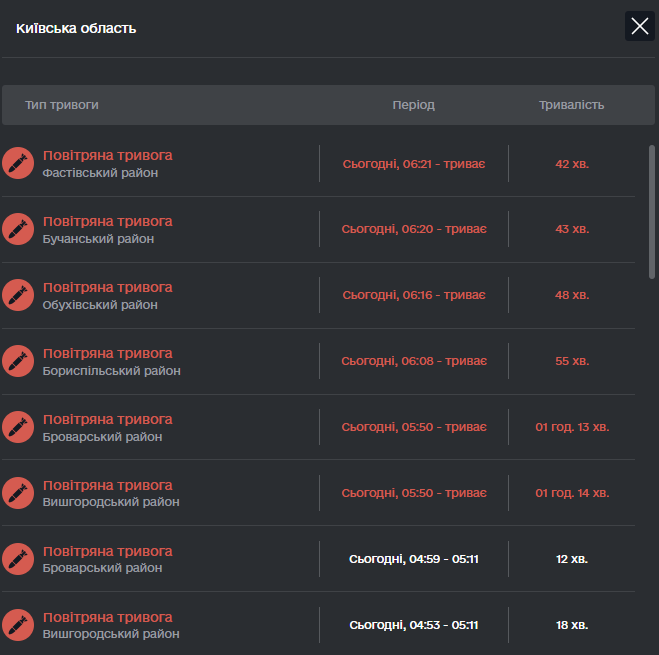Click the 'Тип тривоги' column header

(x=62, y=105)
